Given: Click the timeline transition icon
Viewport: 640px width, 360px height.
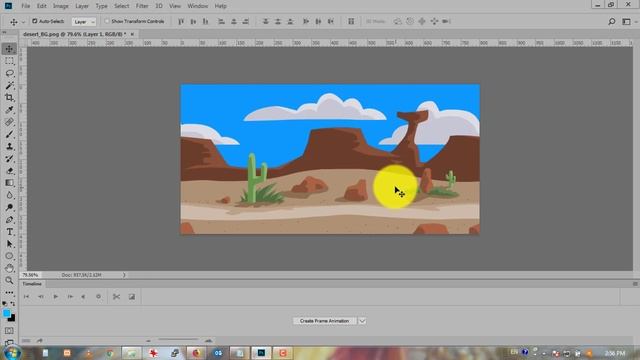Looking at the screenshot, I should tap(131, 297).
